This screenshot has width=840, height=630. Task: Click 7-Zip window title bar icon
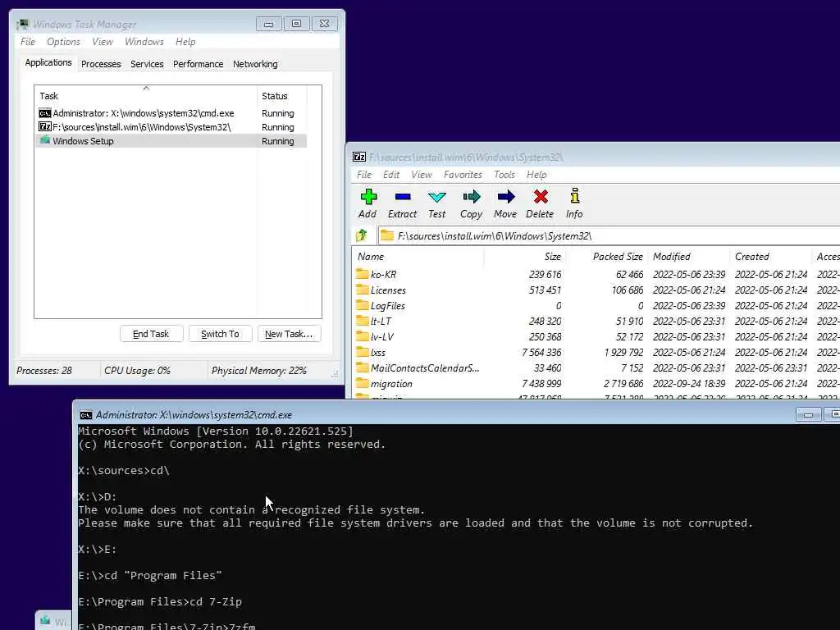coord(359,157)
